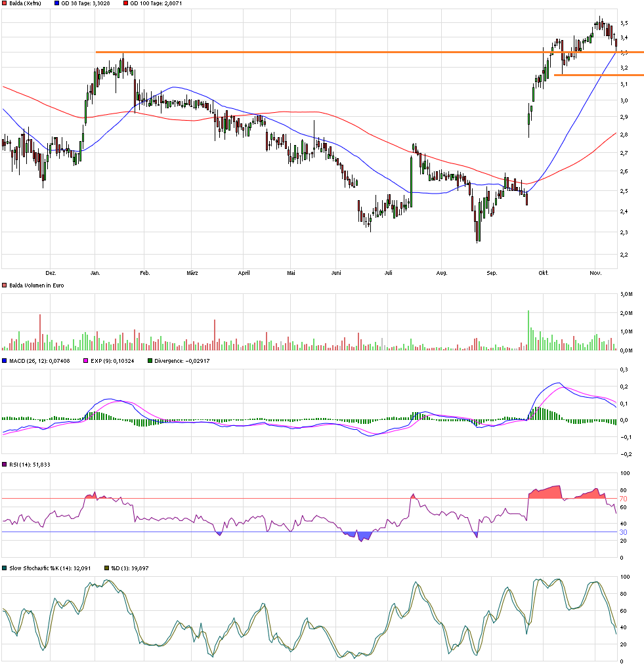Click the 3,5 price axis value

point(624,23)
